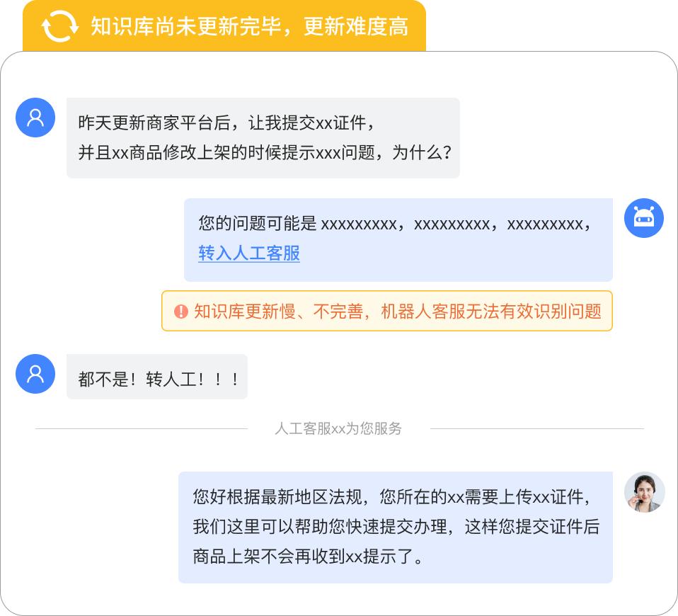
Task: Click the agent reply line "商品上架不会再收到xx提示了"
Action: (x=309, y=557)
